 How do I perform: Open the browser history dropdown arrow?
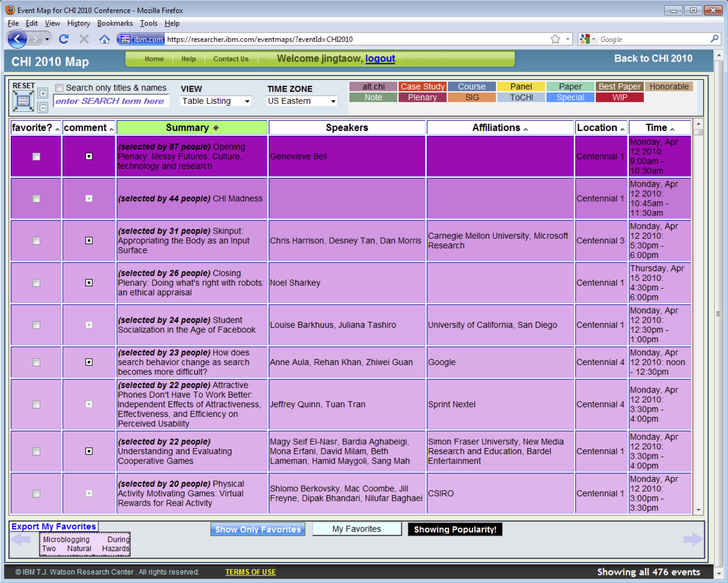pos(47,39)
